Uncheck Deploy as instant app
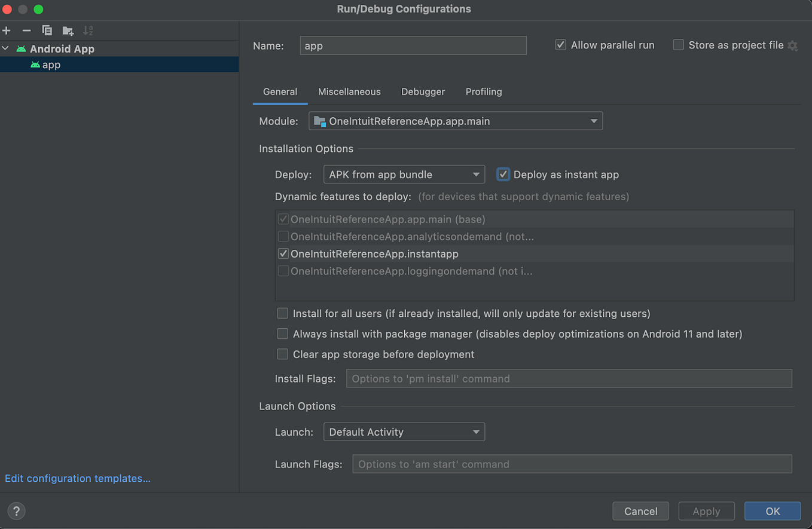Image resolution: width=812 pixels, height=529 pixels. [503, 174]
